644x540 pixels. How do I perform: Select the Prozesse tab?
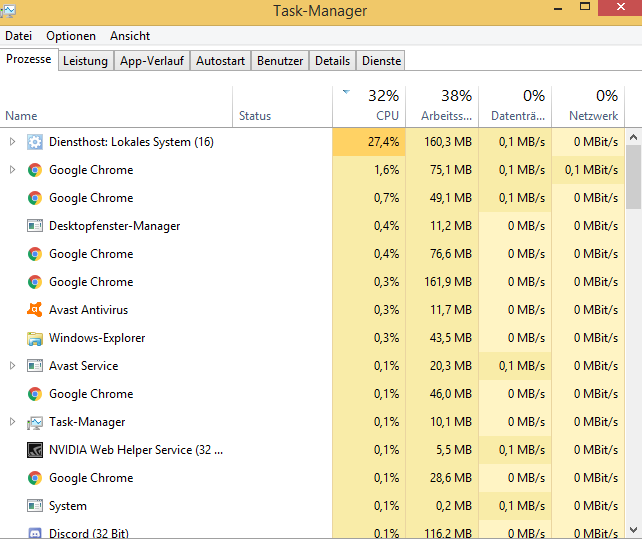[29, 60]
